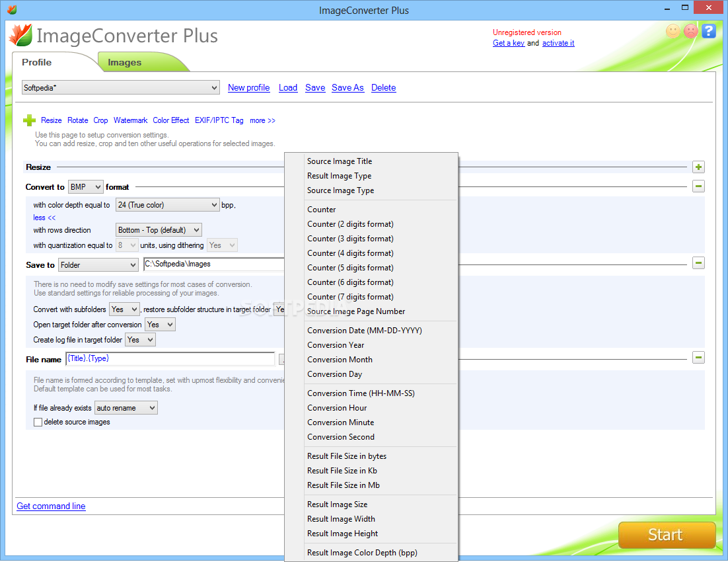Viewport: 728px width, 562px height.
Task: Expand the Resize section with plus button
Action: pyautogui.click(x=698, y=167)
